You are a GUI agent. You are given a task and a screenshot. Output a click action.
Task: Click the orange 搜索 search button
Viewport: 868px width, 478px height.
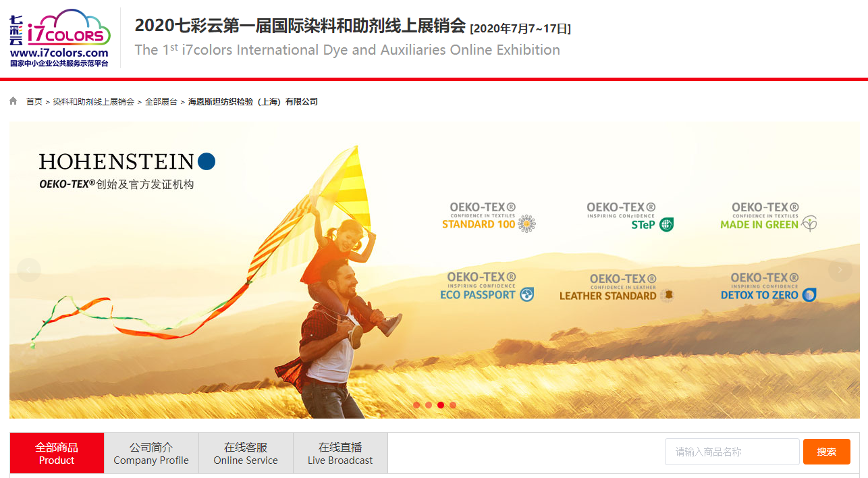click(x=827, y=452)
